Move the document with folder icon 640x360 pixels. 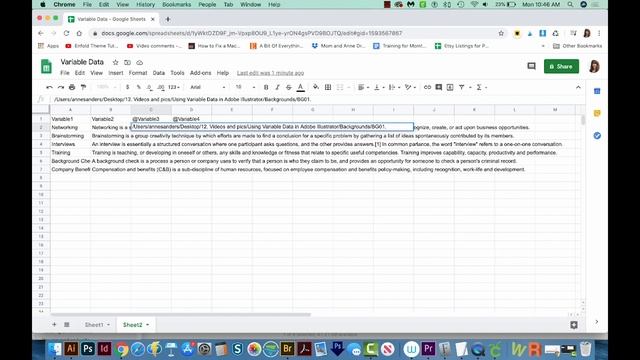(x=127, y=62)
